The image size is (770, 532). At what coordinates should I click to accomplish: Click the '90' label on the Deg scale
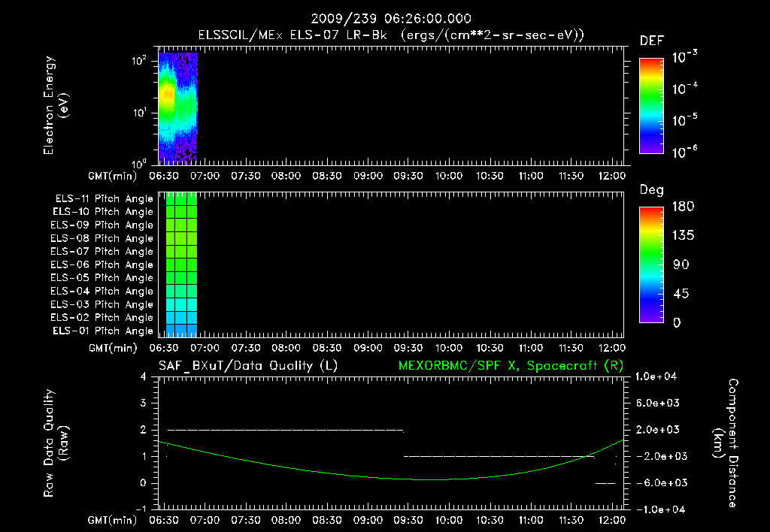[x=681, y=265]
